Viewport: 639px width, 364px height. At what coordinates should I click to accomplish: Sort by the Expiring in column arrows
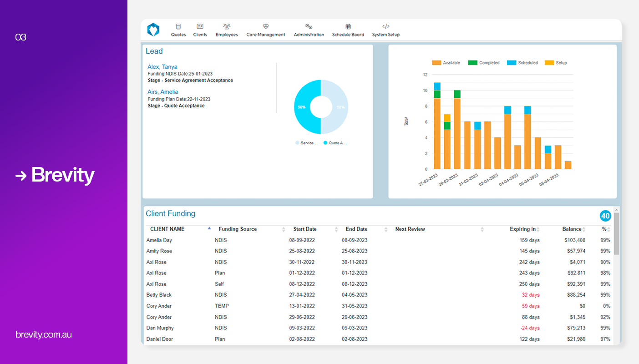(x=538, y=229)
